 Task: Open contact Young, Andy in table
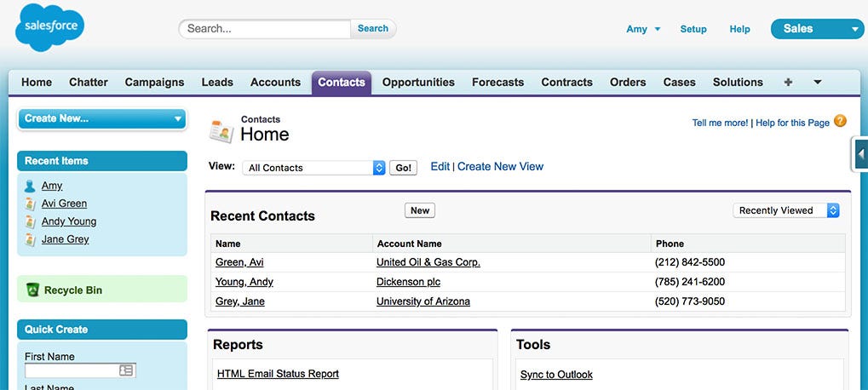coord(244,282)
